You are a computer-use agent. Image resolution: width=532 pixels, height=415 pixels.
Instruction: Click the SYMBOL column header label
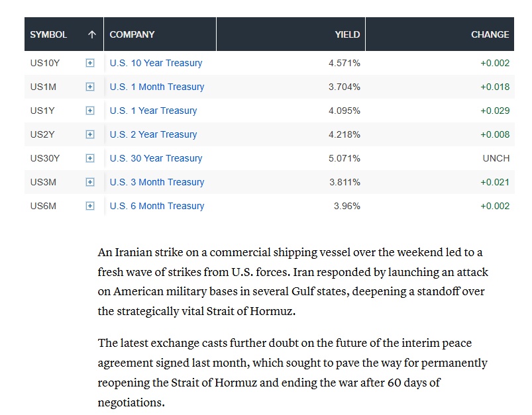[48, 34]
